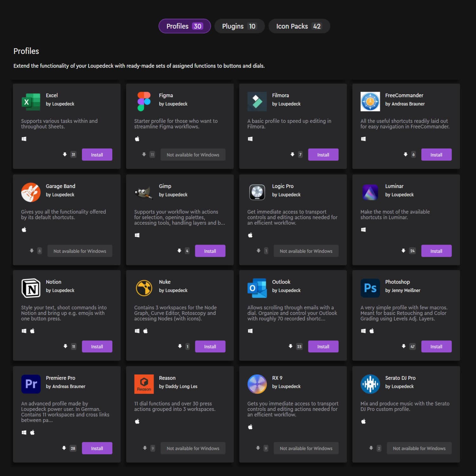This screenshot has height=476, width=476.
Task: Click the Reason profile thumbnail
Action: [144, 384]
